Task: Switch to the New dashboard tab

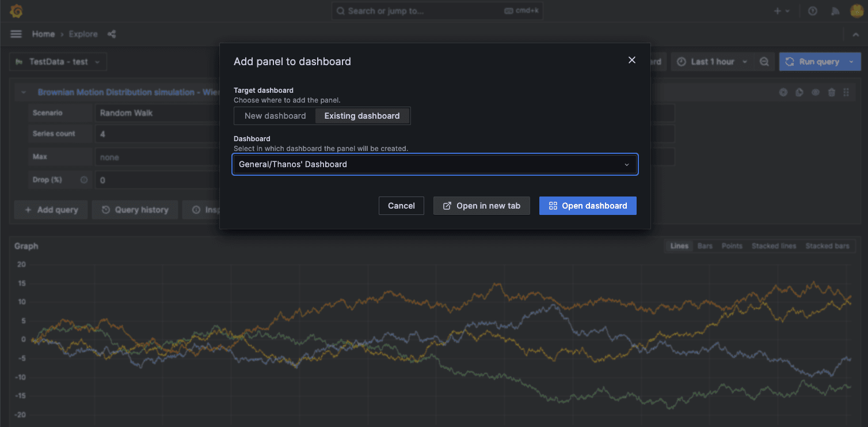Action: click(x=275, y=115)
